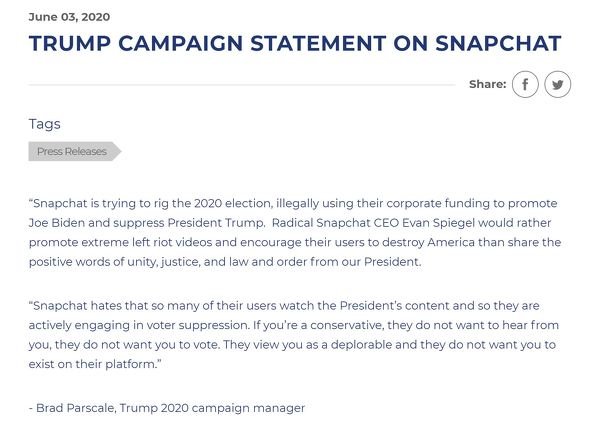Click the divider line beside Share
Screen dimensions: 590x422
[x=242, y=85]
